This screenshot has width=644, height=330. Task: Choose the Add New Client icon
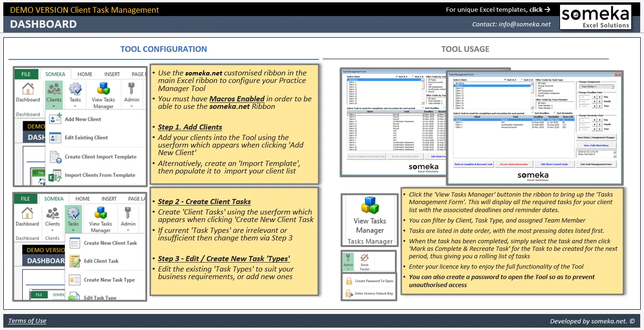[x=55, y=119]
